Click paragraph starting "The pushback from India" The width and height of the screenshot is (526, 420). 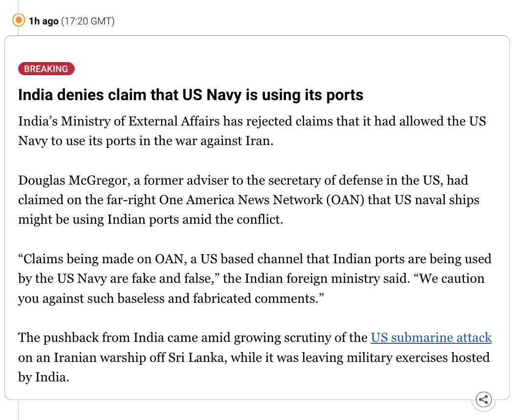(255, 357)
